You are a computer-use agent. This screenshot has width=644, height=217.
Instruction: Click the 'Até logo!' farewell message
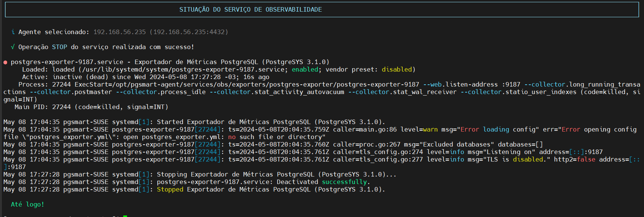point(28,204)
